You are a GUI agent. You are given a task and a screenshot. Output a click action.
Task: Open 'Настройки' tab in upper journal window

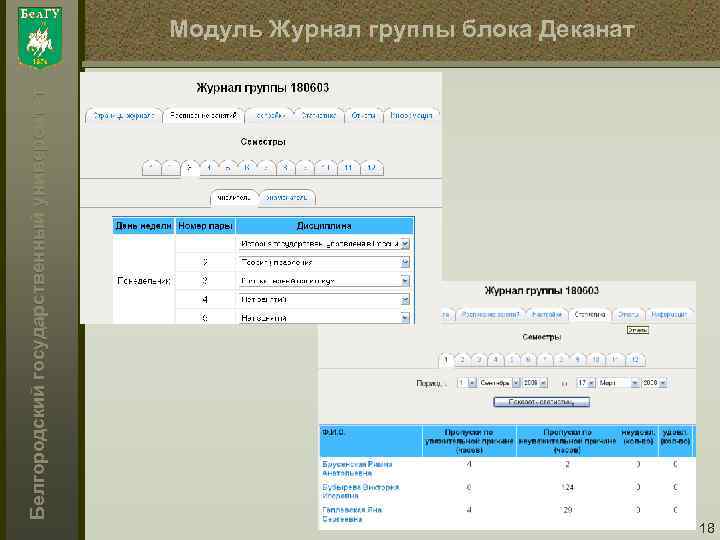pyautogui.click(x=270, y=116)
